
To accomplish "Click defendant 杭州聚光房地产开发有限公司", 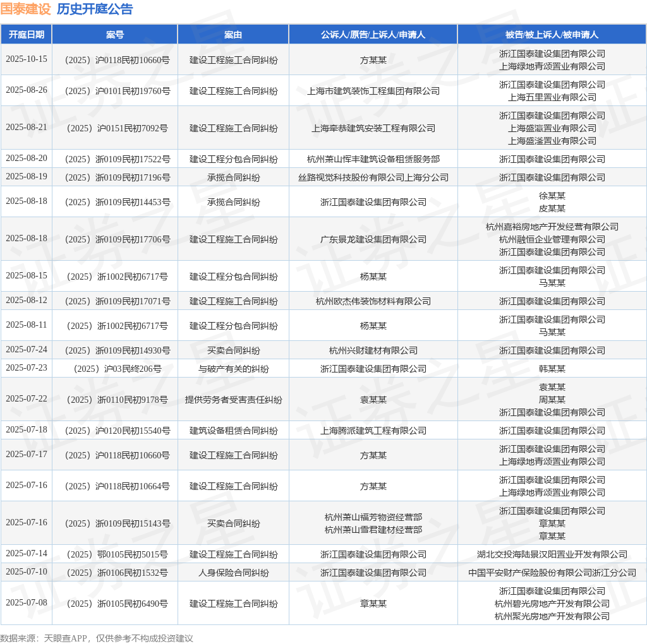I will pos(552,616).
